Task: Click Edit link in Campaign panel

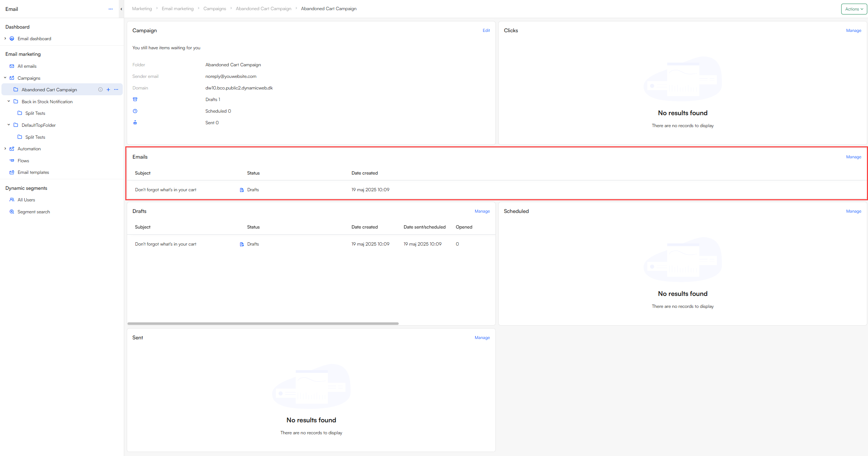Action: 486,30
